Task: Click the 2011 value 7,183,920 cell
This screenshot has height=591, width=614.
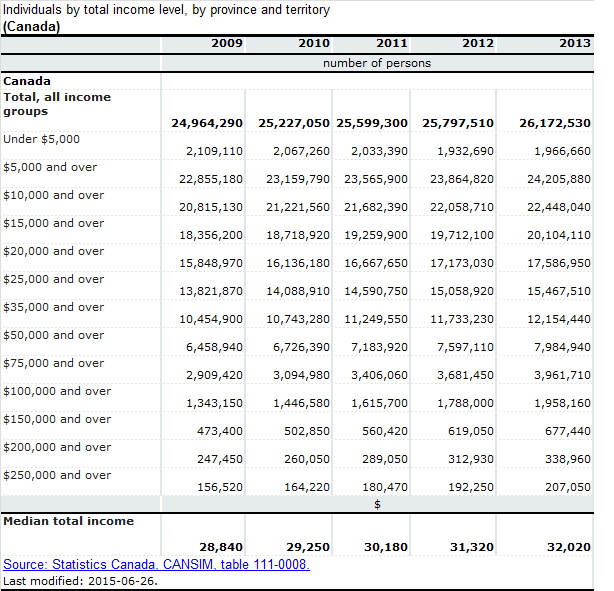Action: pyautogui.click(x=379, y=347)
